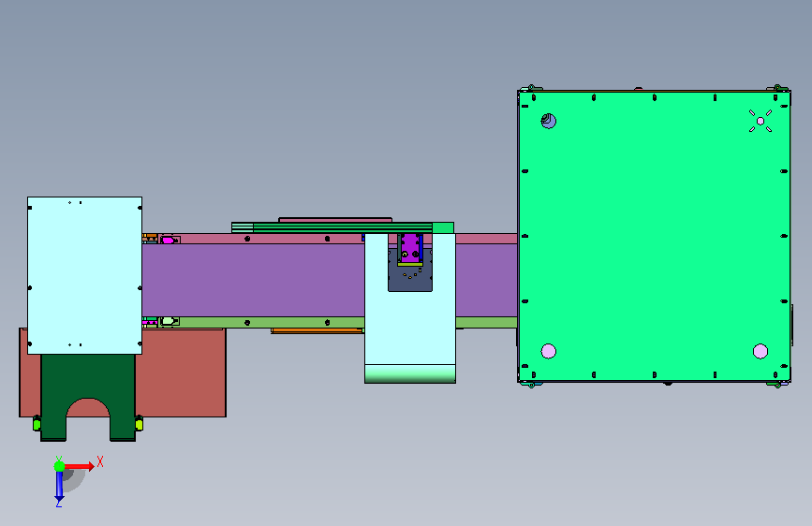Pick the pink plate above the green strips
This screenshot has height=526, width=812.
click(335, 220)
